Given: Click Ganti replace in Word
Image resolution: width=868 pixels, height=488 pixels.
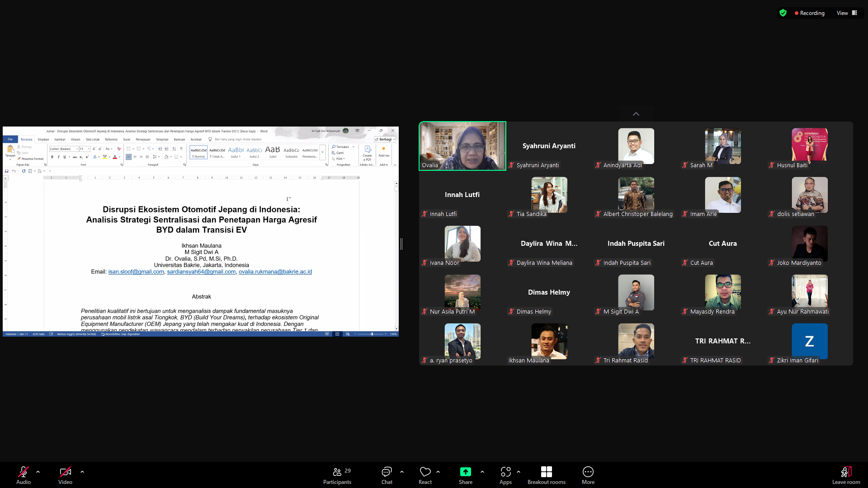Looking at the screenshot, I should coord(338,153).
